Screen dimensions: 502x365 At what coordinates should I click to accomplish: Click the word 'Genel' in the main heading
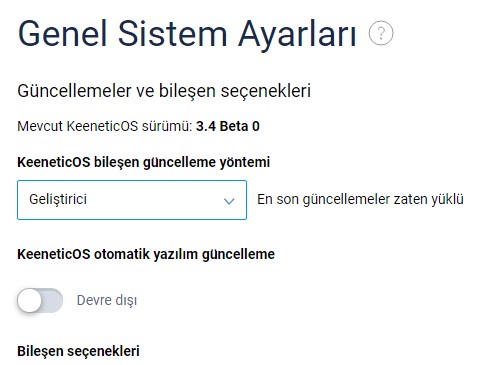coord(62,34)
